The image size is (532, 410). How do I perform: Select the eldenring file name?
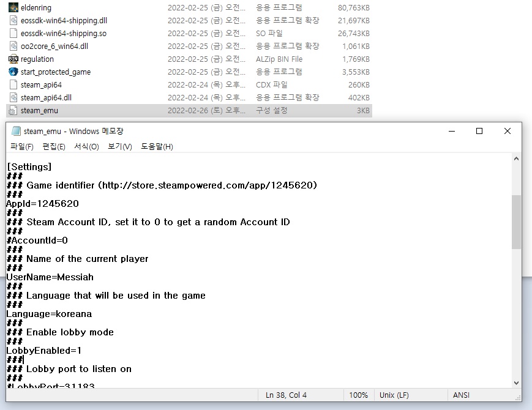click(36, 7)
